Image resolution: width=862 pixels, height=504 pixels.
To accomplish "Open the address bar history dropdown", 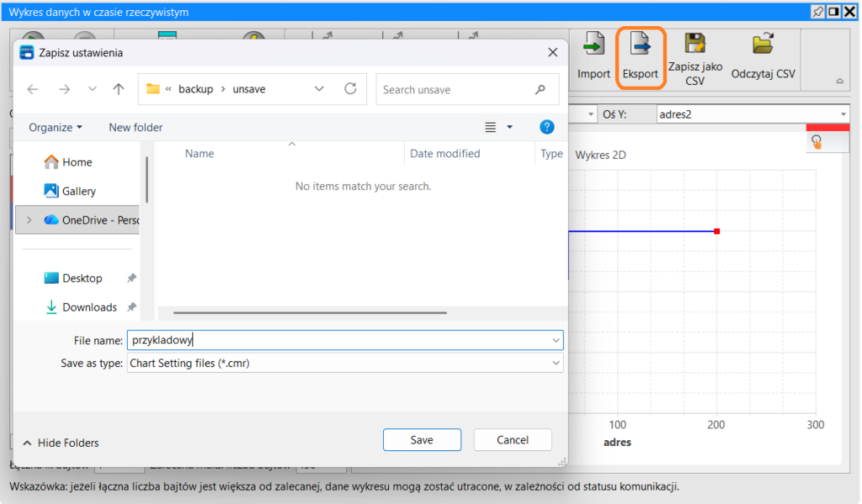I will (x=319, y=89).
